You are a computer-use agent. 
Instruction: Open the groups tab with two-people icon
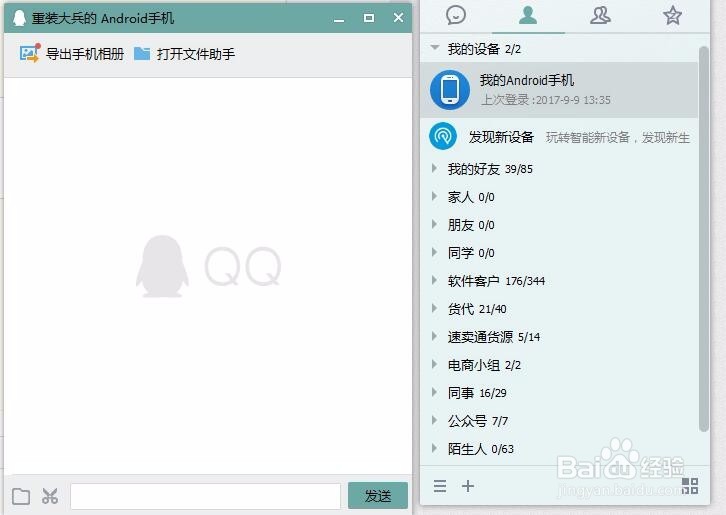coord(600,15)
